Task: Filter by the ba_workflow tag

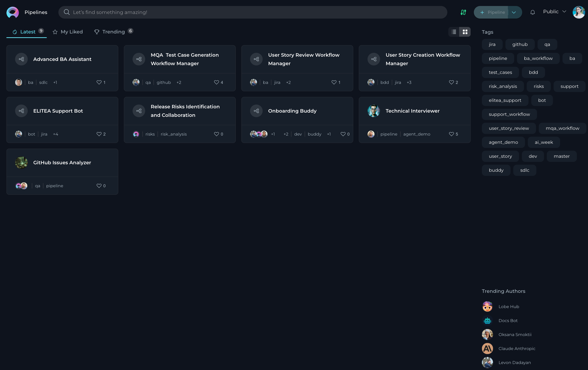Action: pyautogui.click(x=538, y=58)
